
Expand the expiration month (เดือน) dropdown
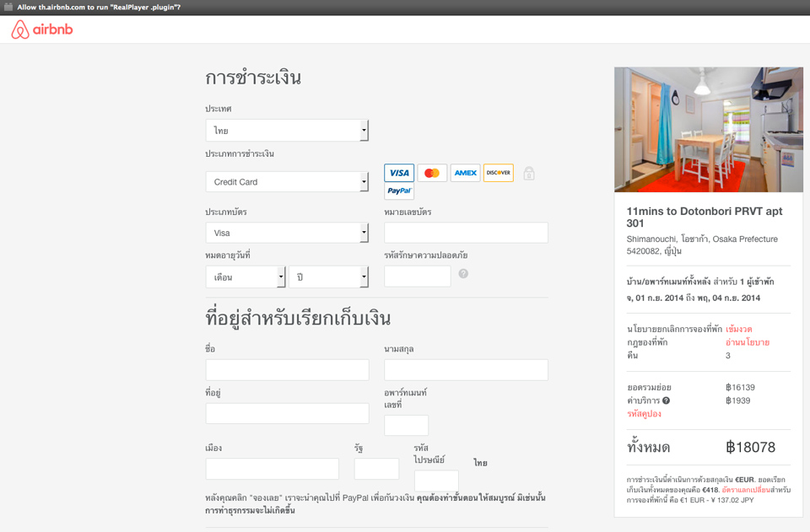[246, 277]
